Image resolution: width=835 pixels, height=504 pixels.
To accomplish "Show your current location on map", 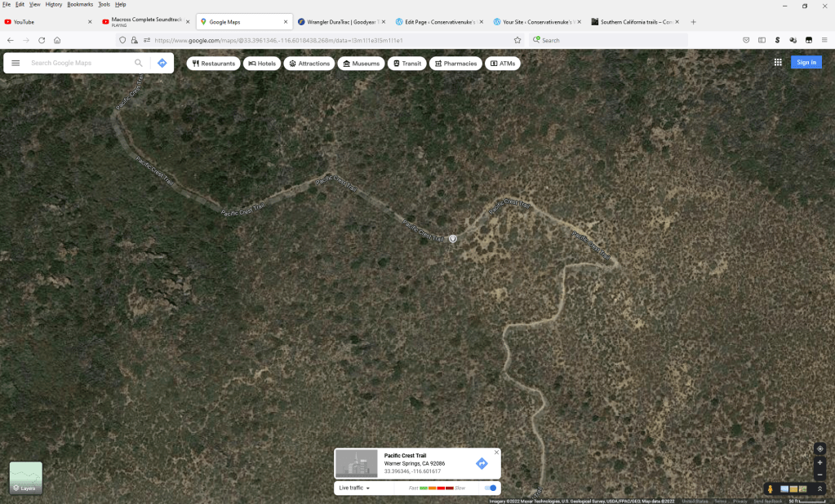I will click(x=819, y=449).
